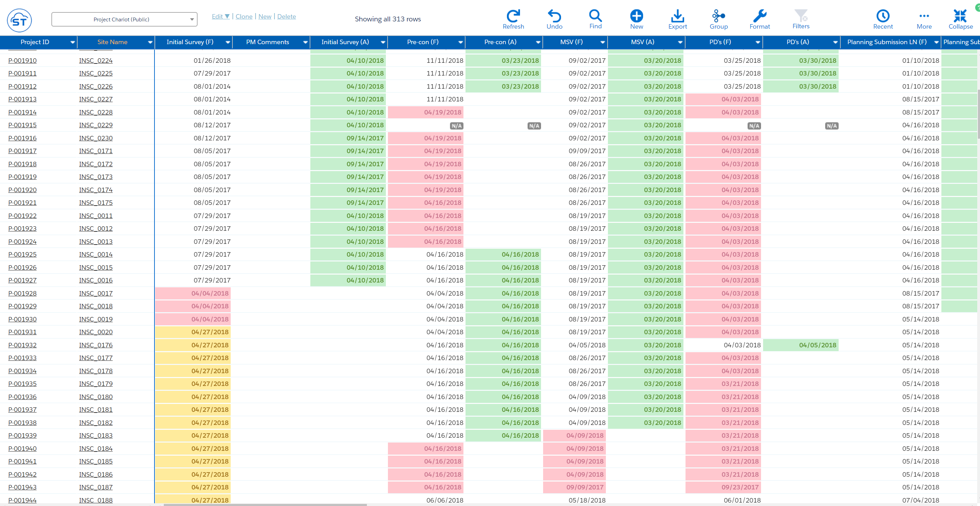Screen dimensions: 980x506
Task: Open the More options menu
Action: tap(924, 19)
